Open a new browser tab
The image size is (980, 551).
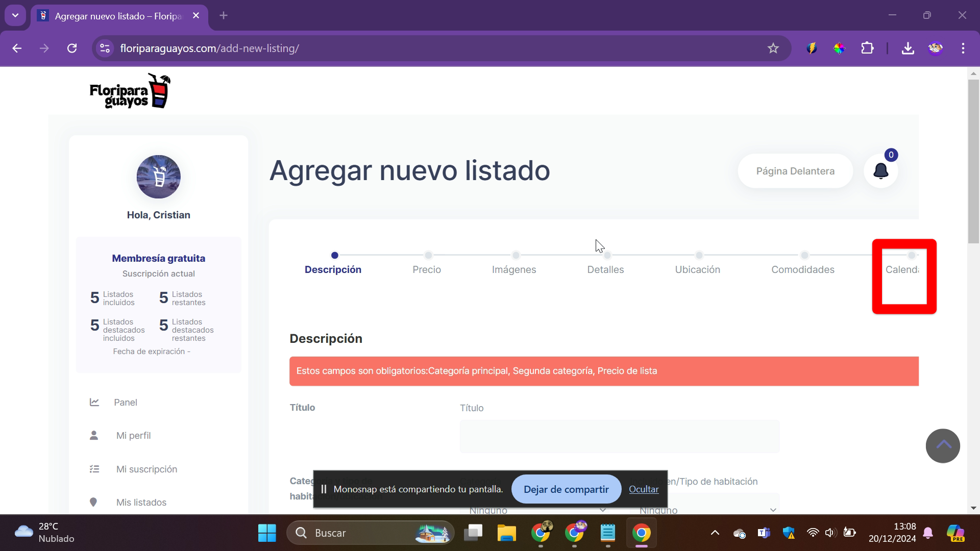[224, 16]
